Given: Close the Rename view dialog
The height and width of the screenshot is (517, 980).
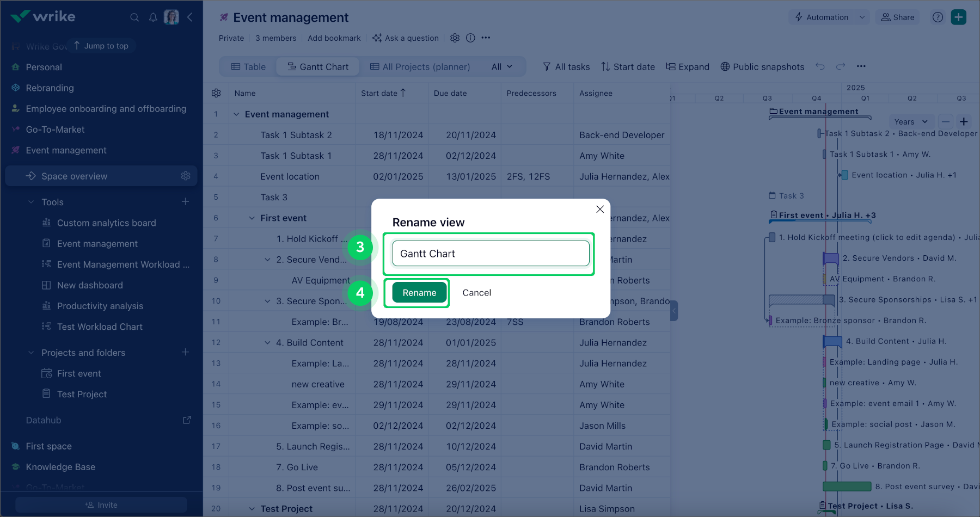Looking at the screenshot, I should coord(600,210).
